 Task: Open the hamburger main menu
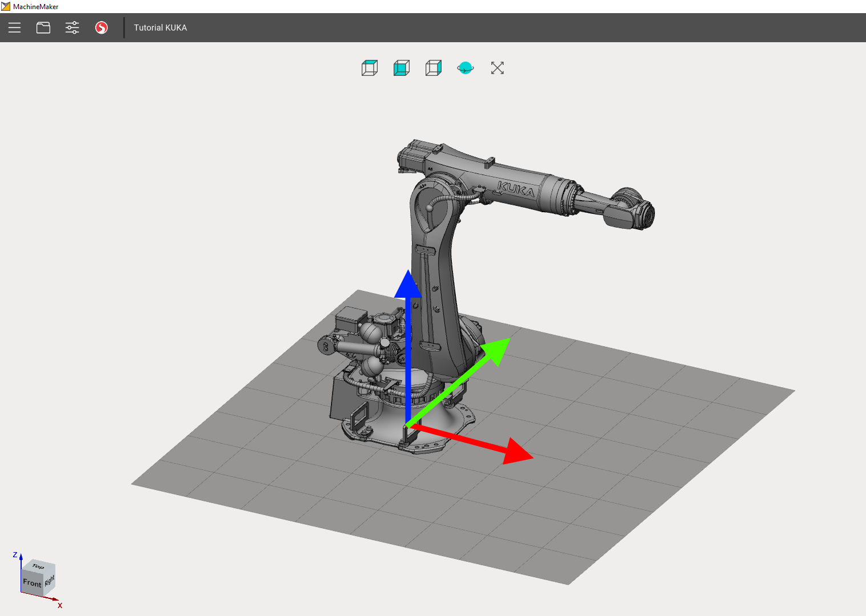tap(14, 27)
